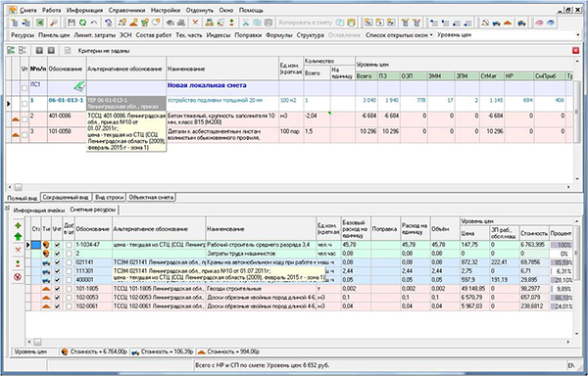Open the dropdown arrow at right end of Уровень цен bar

(578, 35)
